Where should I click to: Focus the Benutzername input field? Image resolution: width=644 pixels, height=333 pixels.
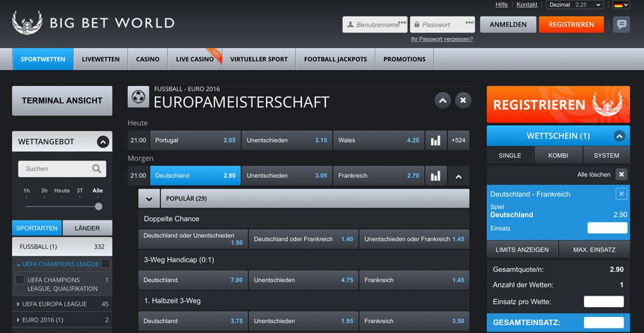375,25
